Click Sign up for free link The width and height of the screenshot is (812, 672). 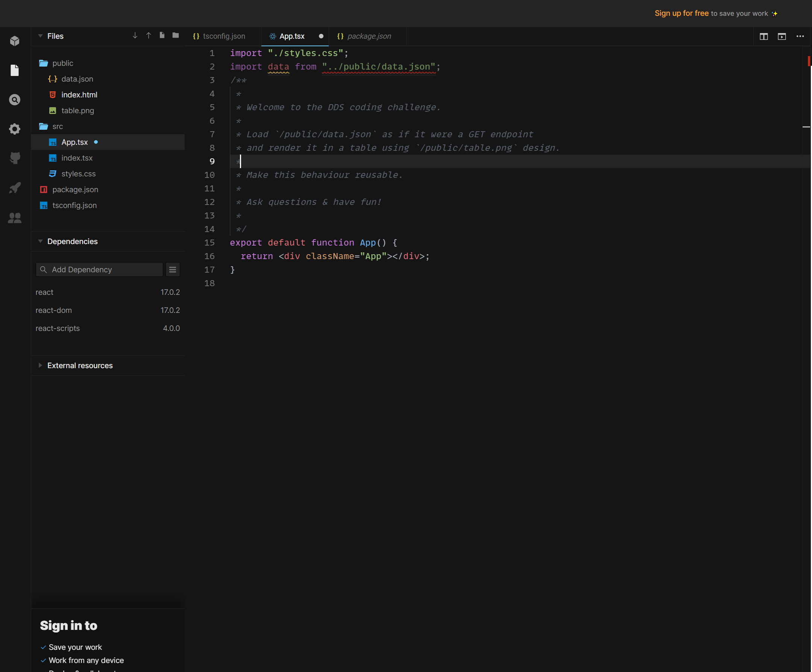(681, 14)
